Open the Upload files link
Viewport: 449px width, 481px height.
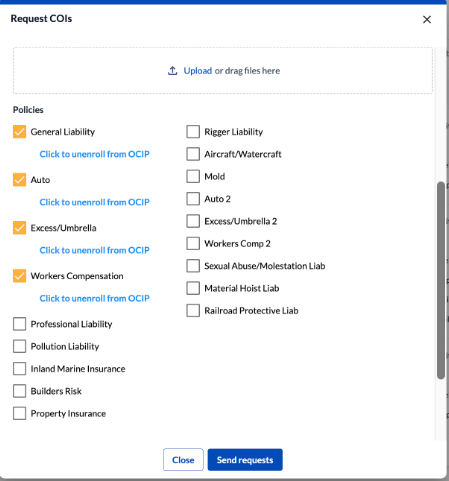click(198, 71)
